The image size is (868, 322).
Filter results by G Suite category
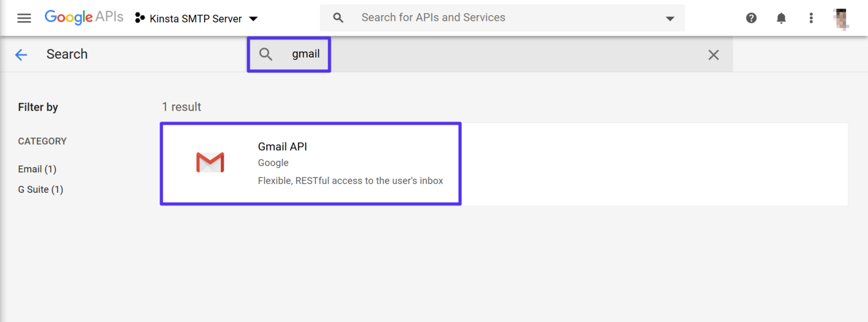pyautogui.click(x=41, y=189)
